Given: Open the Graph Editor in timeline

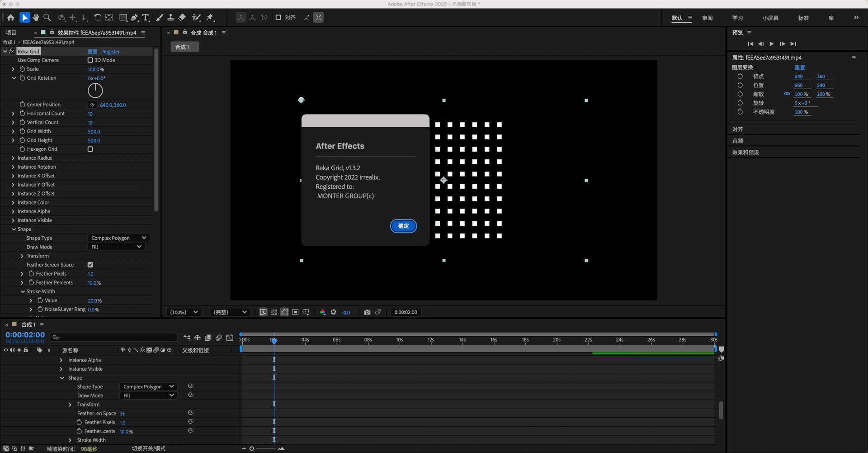Looking at the screenshot, I should tap(230, 338).
